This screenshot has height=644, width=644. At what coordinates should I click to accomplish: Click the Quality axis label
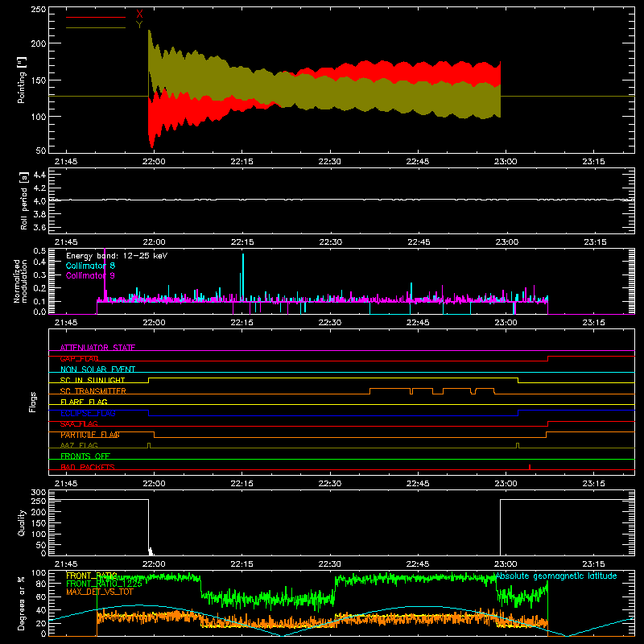[22, 522]
